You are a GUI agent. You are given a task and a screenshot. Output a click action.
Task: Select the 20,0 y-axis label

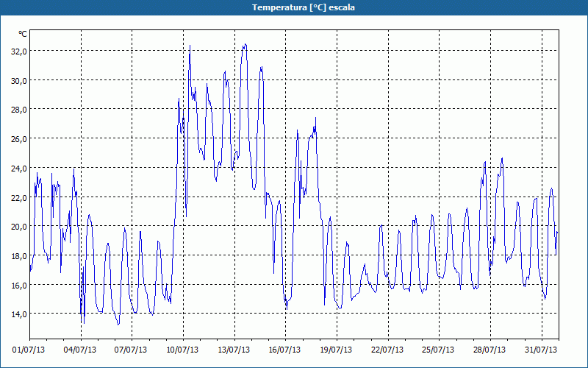[19, 227]
